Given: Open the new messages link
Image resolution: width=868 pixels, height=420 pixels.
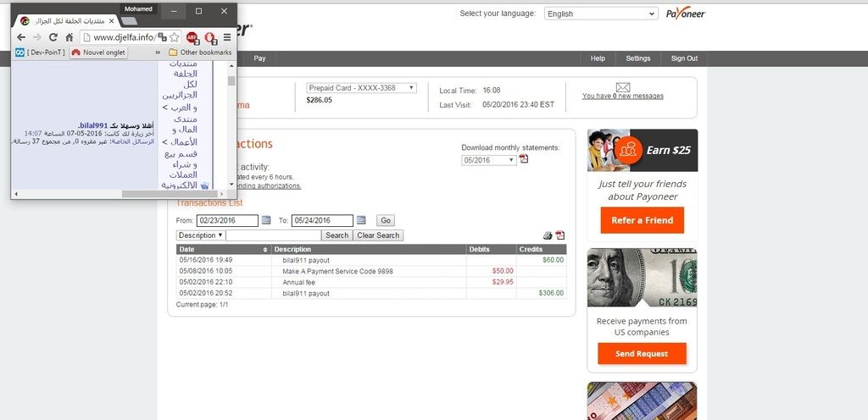Looking at the screenshot, I should tap(623, 97).
